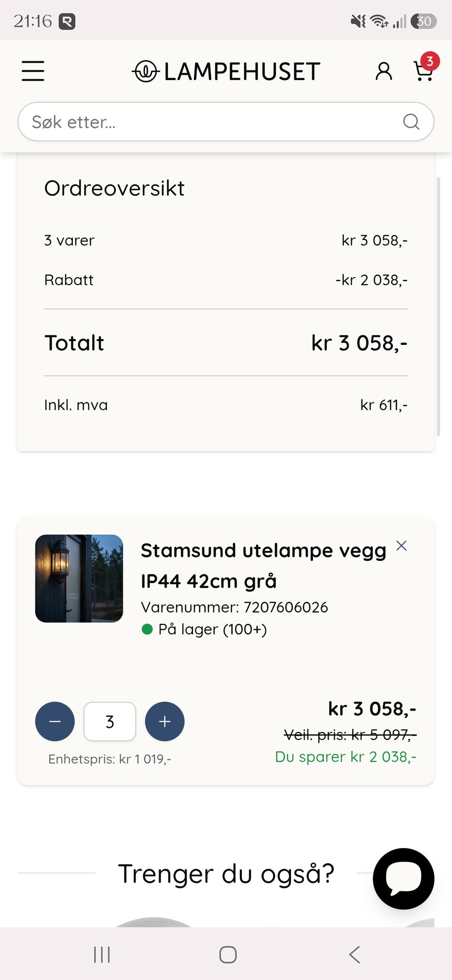Click the page scrollbar on right

[438, 306]
